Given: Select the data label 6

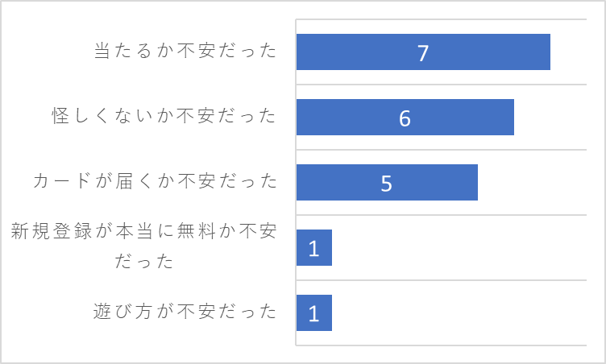Looking at the screenshot, I should tap(405, 118).
